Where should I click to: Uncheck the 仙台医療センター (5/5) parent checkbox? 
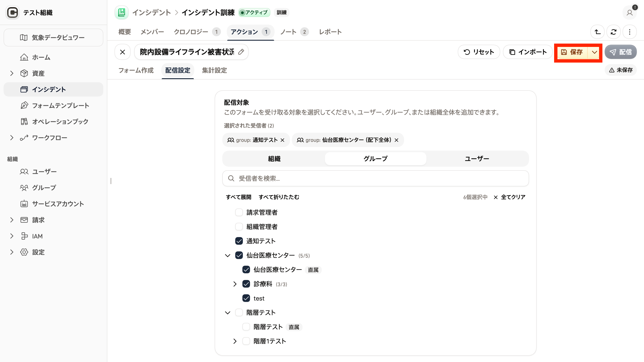point(239,255)
